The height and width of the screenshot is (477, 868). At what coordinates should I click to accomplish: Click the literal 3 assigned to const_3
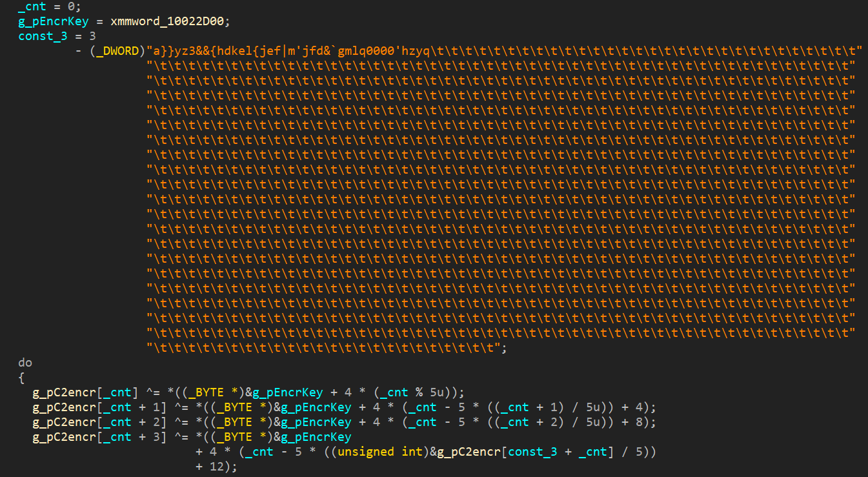tap(92, 36)
